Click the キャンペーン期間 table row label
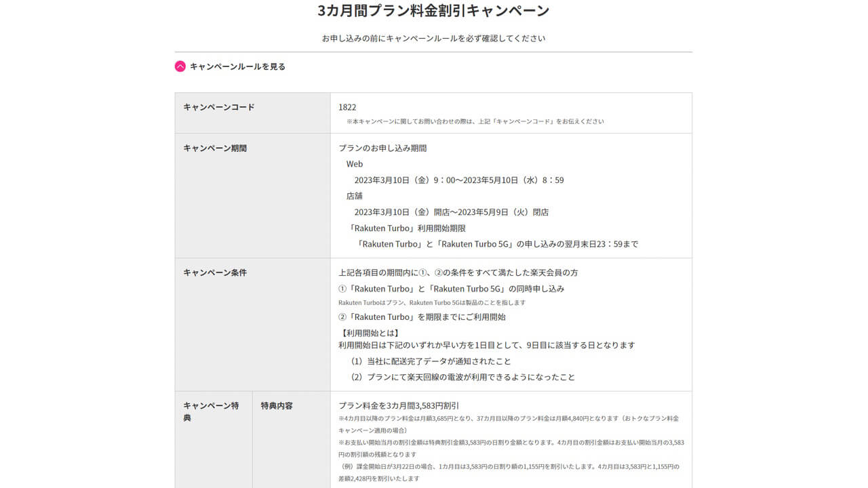868x488 pixels. pyautogui.click(x=216, y=148)
